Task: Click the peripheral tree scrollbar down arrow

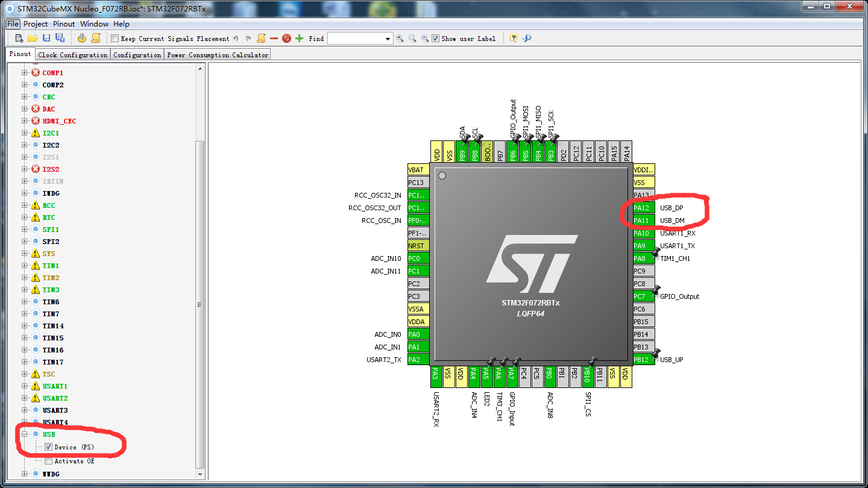Action: (x=200, y=474)
